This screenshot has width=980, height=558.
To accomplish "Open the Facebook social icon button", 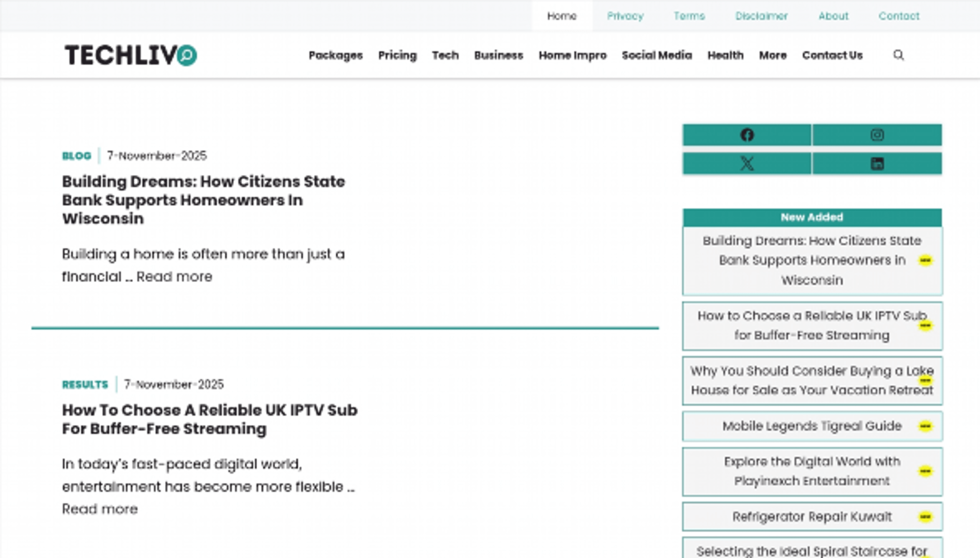I will (747, 135).
